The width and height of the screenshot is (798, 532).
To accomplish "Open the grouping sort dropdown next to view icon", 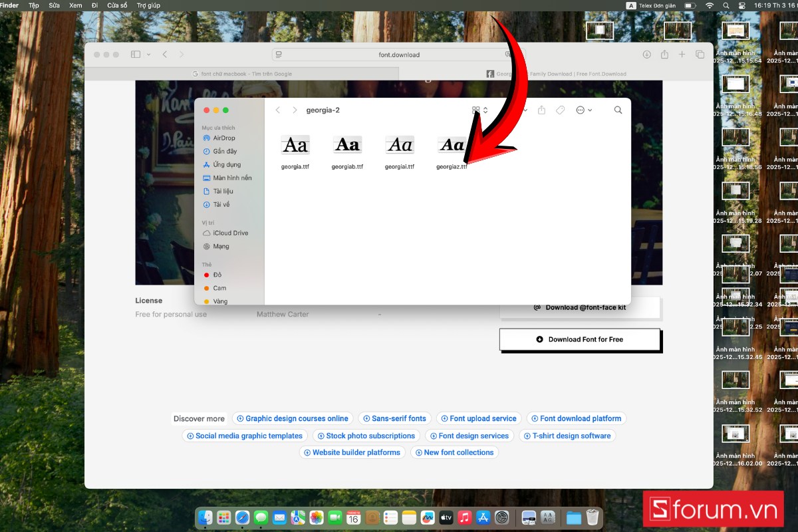I will (x=485, y=110).
